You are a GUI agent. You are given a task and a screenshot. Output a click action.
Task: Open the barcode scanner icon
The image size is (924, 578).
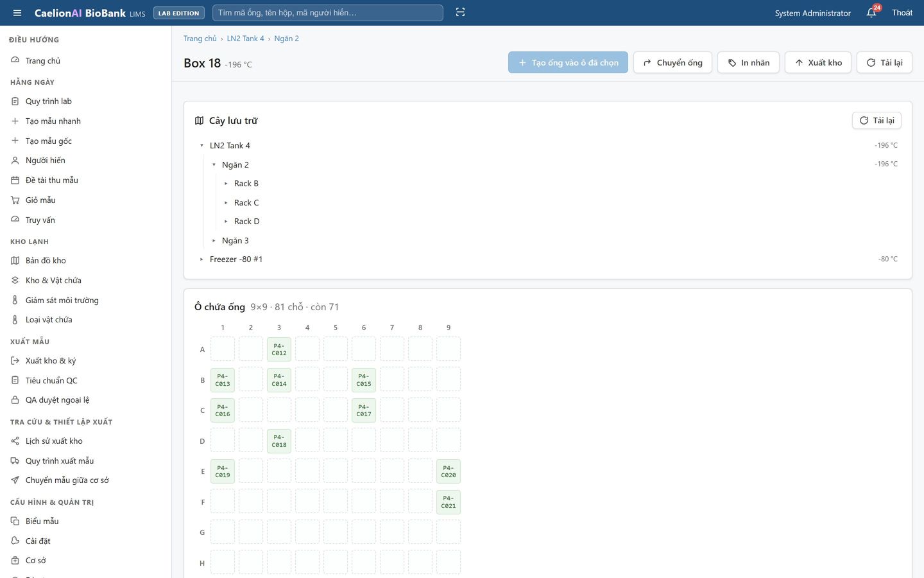460,12
